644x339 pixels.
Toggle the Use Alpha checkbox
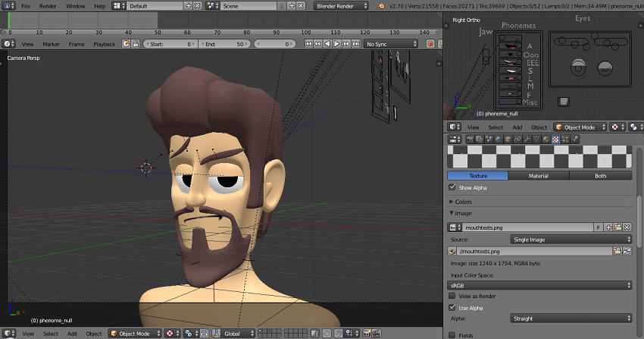point(452,307)
